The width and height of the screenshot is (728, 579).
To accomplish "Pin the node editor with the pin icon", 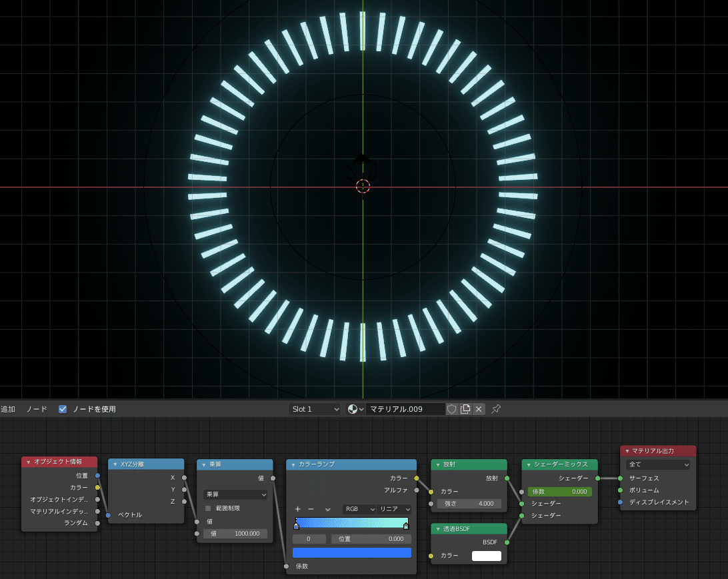I will click(x=496, y=408).
